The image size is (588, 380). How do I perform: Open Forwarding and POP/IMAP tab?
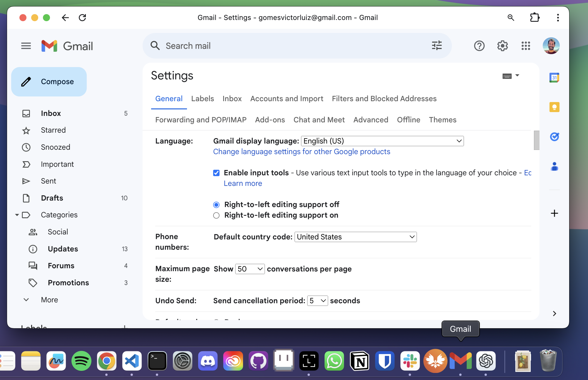click(201, 120)
